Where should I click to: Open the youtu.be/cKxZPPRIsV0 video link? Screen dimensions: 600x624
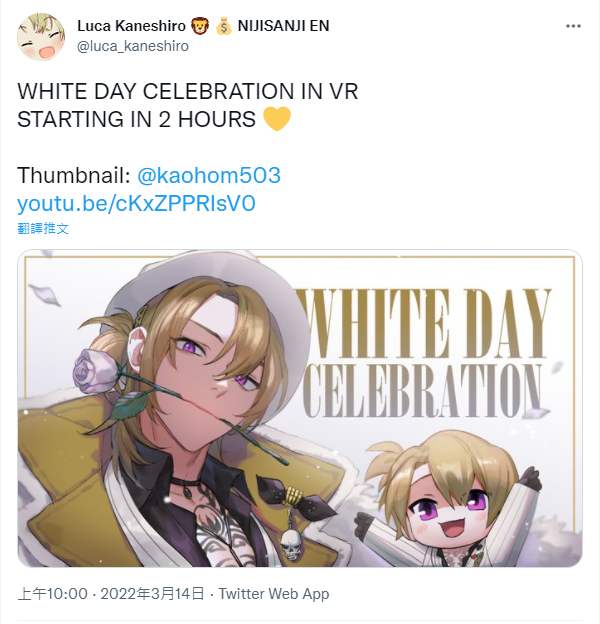click(136, 203)
